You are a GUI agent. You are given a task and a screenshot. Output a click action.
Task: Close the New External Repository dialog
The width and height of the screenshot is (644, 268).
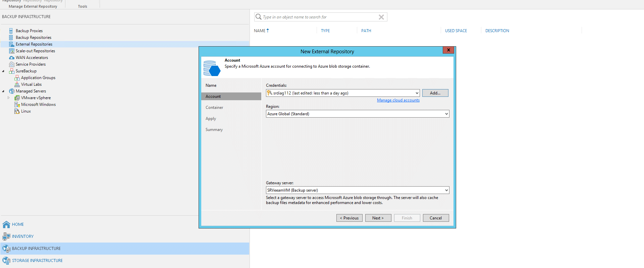click(448, 50)
